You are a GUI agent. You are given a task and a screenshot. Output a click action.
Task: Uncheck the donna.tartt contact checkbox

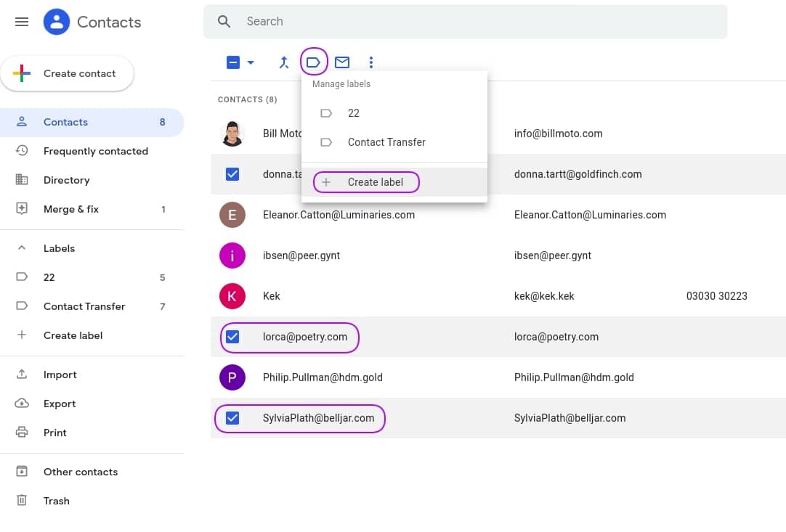[232, 174]
